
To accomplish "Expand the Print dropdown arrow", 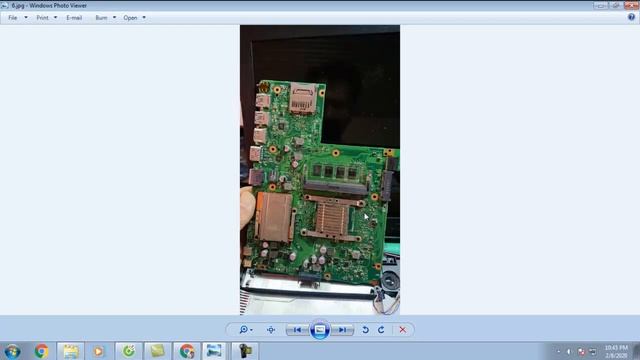I will pyautogui.click(x=55, y=18).
